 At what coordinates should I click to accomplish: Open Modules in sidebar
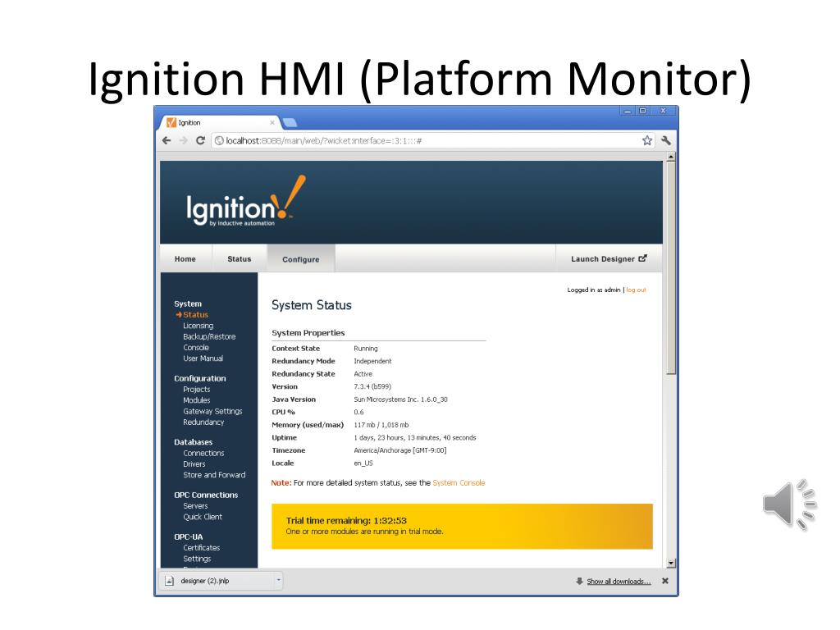[197, 400]
